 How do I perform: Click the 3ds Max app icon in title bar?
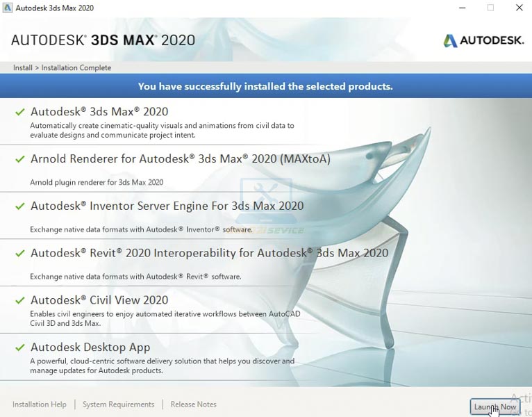coord(7,8)
